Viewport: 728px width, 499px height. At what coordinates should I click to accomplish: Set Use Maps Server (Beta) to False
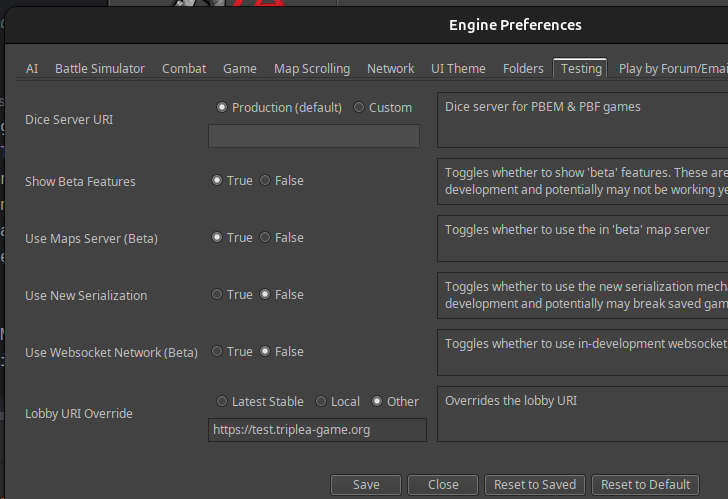click(x=265, y=238)
